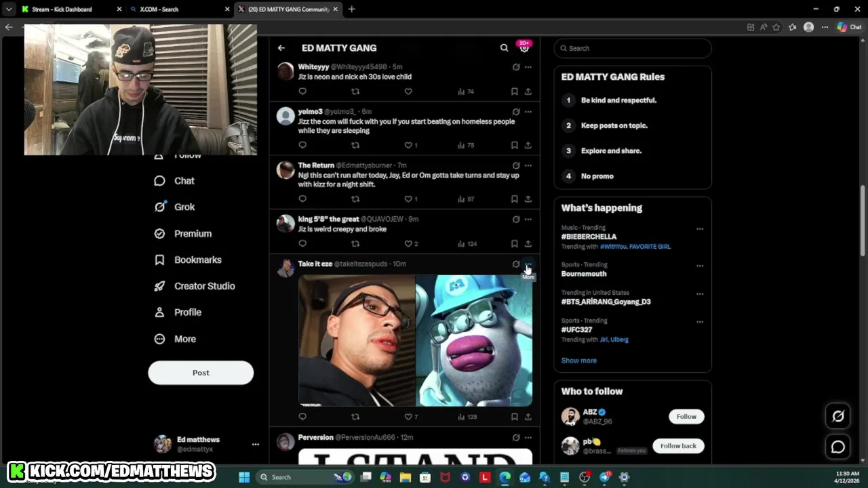Bookmark The Return's post
The height and width of the screenshot is (488, 868).
pyautogui.click(x=515, y=199)
